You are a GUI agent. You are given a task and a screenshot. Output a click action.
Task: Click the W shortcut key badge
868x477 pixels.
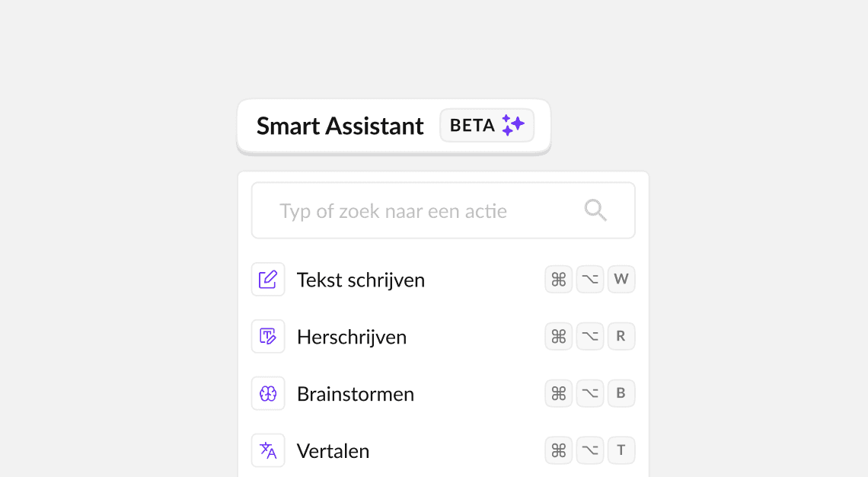(621, 279)
